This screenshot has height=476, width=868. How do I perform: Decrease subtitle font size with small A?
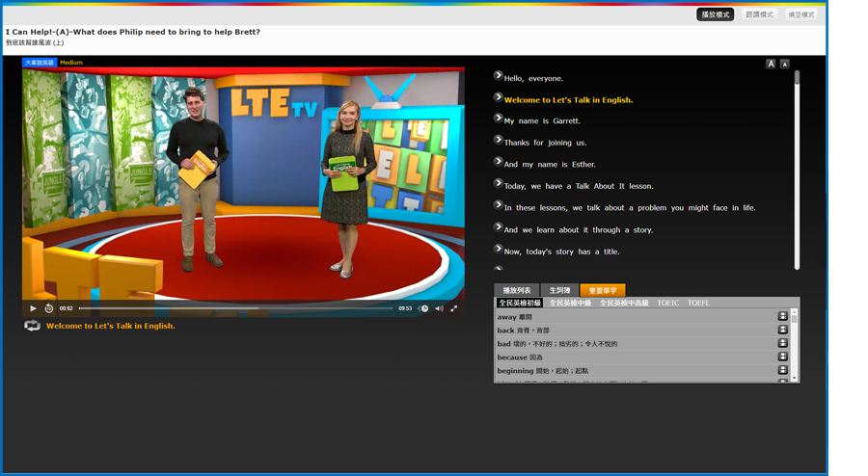[784, 64]
